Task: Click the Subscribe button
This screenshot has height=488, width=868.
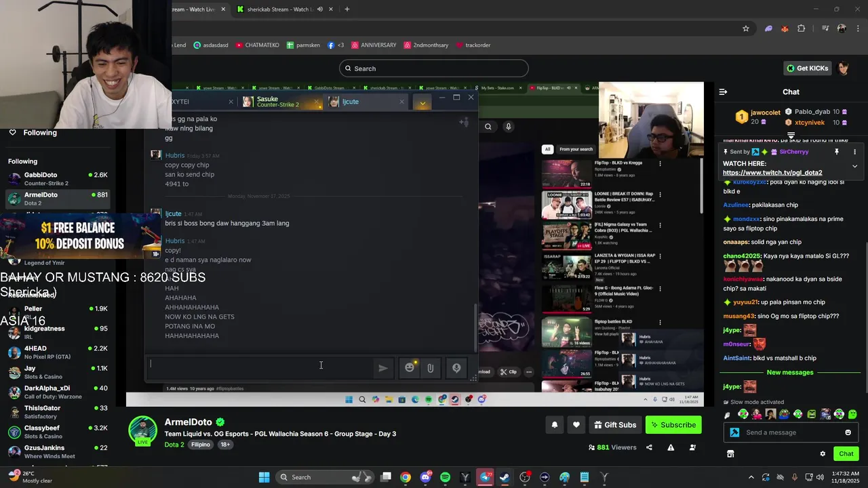Action: pyautogui.click(x=673, y=425)
